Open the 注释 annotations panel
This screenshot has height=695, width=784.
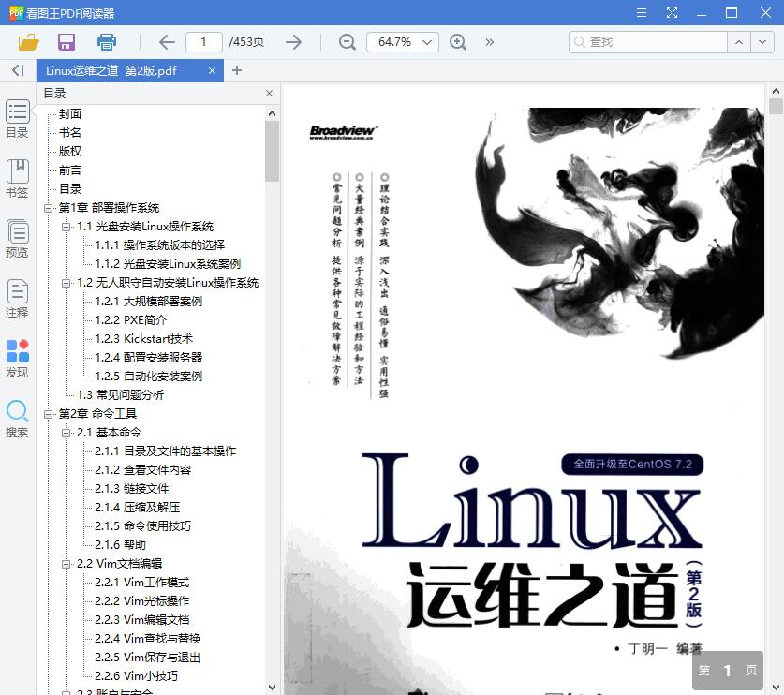tap(18, 299)
